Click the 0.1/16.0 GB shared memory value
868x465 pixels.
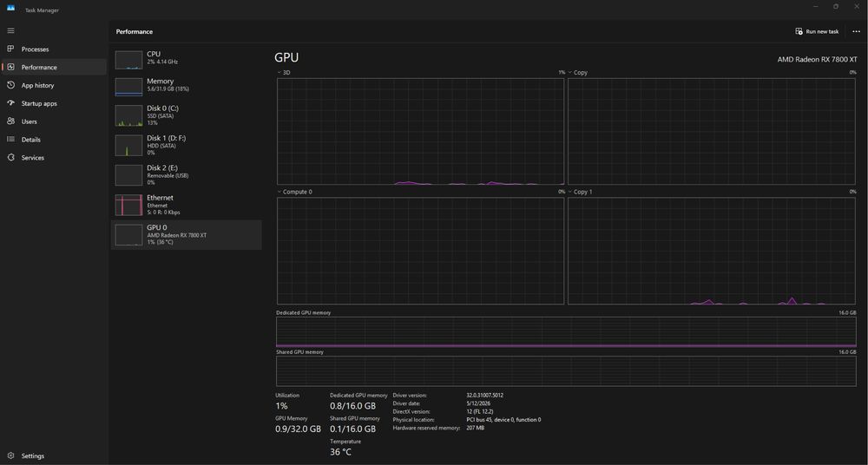[352, 429]
